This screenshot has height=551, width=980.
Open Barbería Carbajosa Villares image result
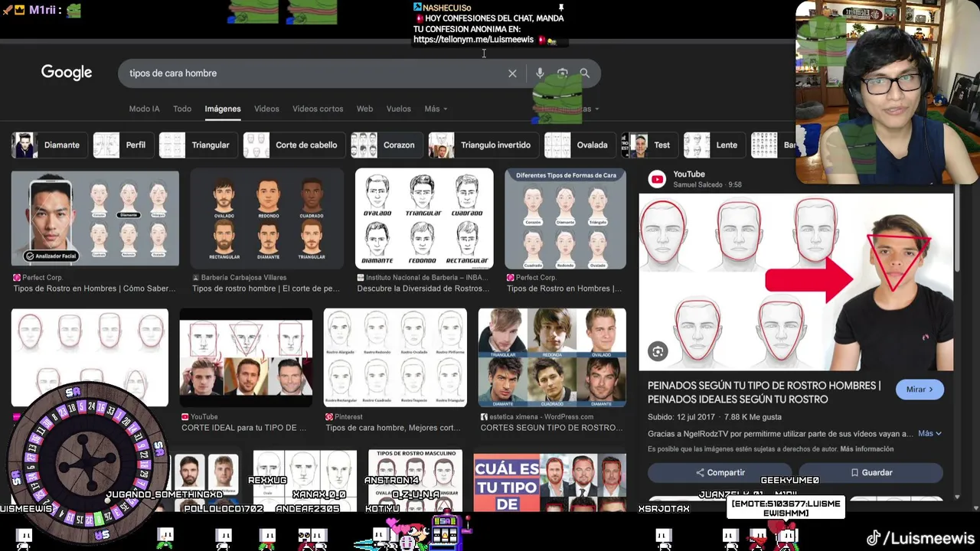[267, 218]
